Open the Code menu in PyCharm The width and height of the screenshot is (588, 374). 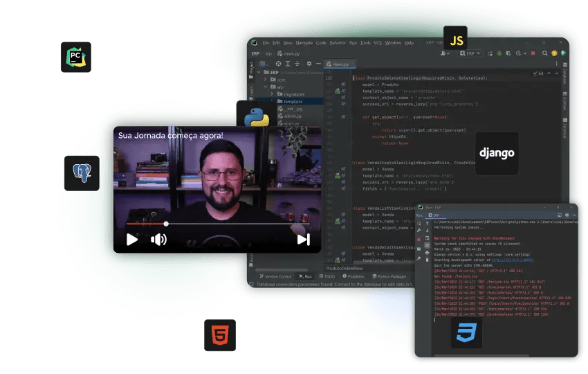[321, 43]
